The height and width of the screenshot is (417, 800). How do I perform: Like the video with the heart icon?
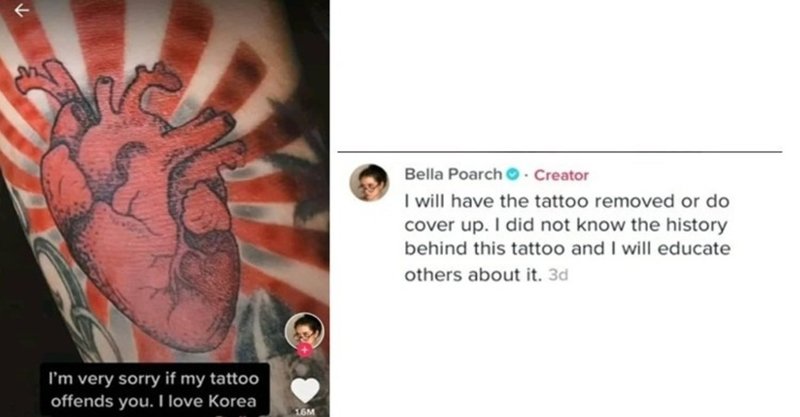coord(305,390)
